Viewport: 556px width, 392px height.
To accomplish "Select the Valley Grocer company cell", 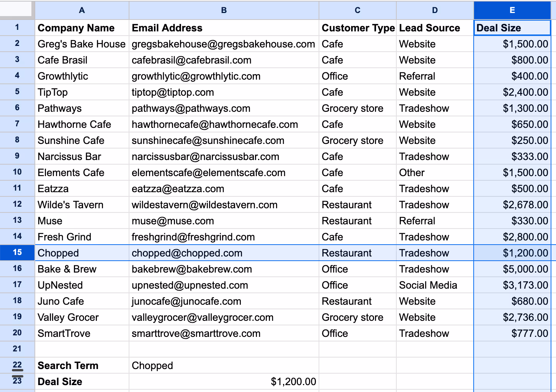I will (x=82, y=317).
